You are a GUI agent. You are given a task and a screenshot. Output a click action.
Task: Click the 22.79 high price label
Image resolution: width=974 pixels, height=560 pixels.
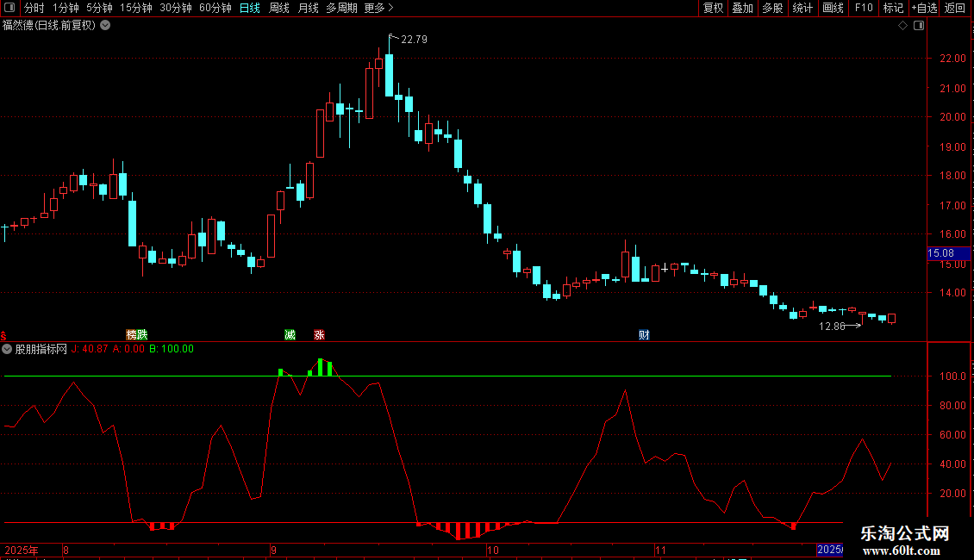pos(415,39)
